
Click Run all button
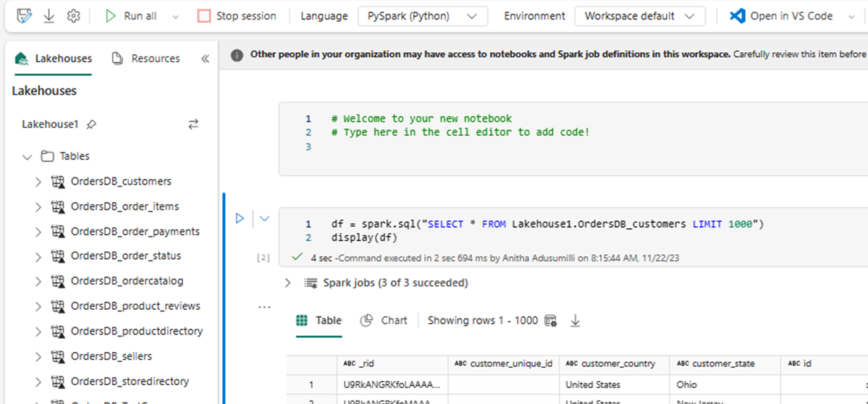pyautogui.click(x=131, y=16)
